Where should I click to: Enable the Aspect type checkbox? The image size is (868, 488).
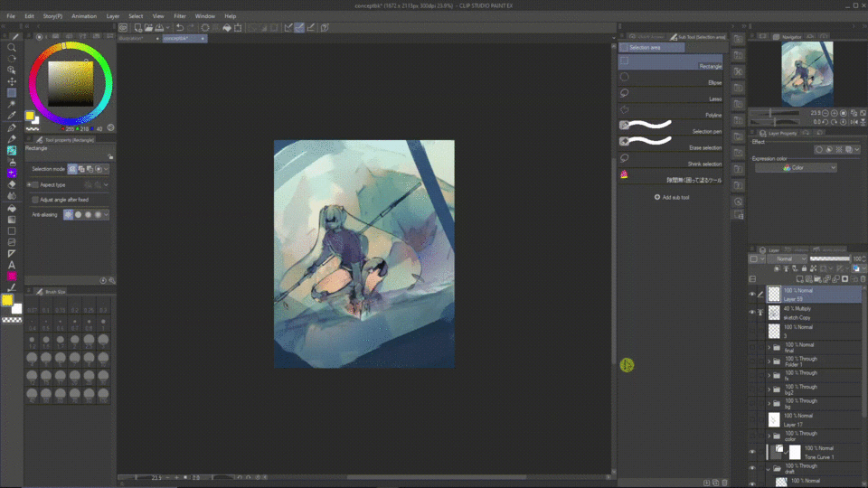coord(35,184)
